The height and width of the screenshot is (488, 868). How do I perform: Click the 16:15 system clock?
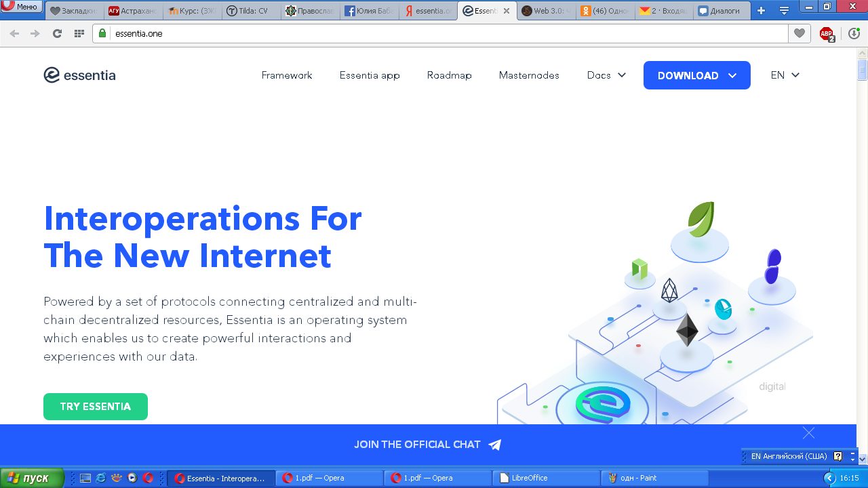pos(849,478)
